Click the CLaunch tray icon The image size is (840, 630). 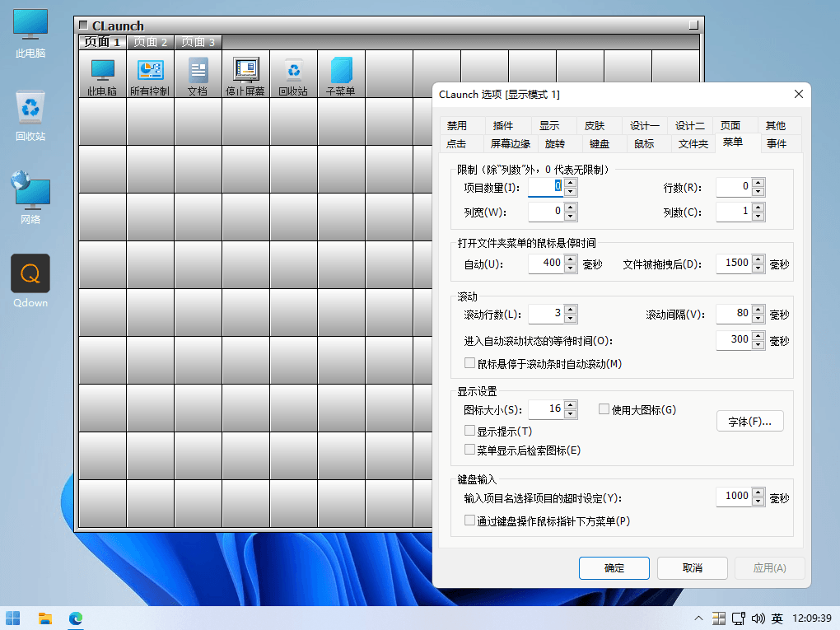click(719, 618)
